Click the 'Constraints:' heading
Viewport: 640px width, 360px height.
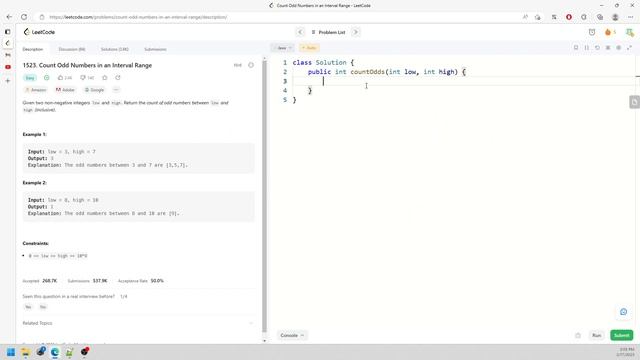pyautogui.click(x=36, y=243)
